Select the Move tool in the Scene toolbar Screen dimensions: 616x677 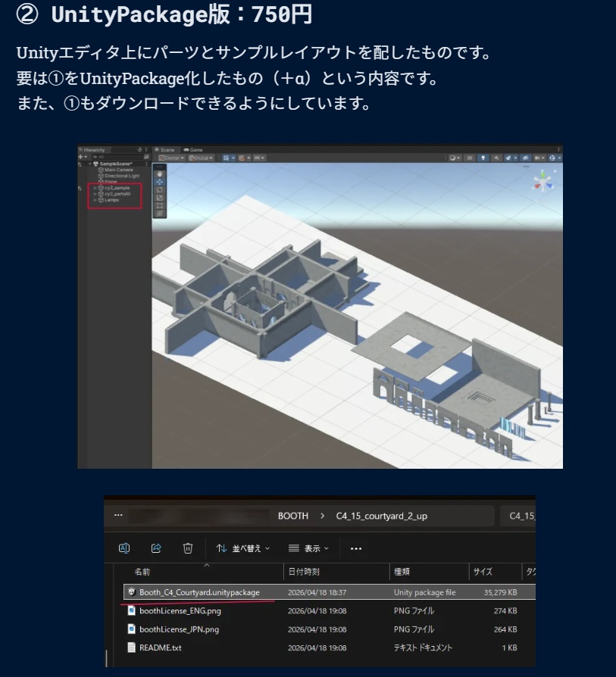pyautogui.click(x=160, y=180)
